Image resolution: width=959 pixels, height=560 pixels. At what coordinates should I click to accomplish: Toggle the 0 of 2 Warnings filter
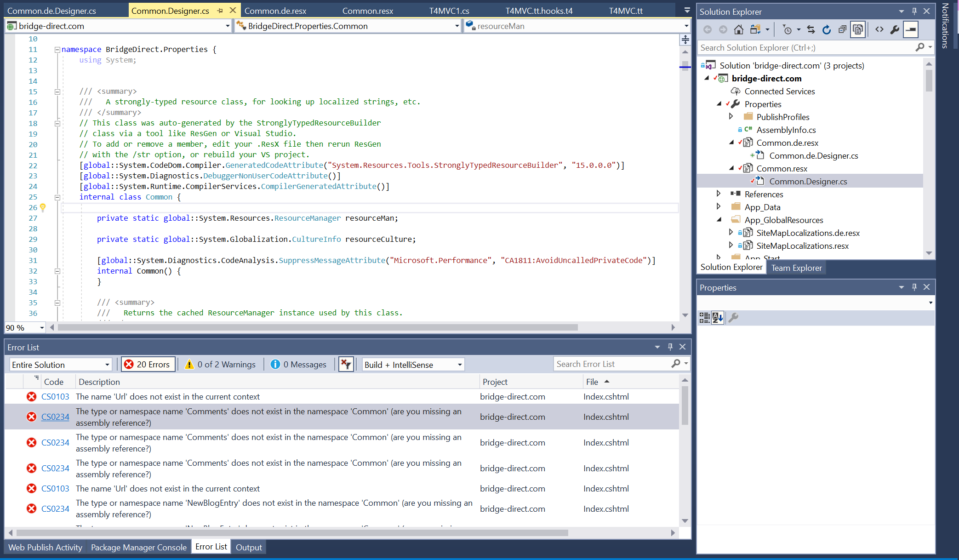click(220, 365)
